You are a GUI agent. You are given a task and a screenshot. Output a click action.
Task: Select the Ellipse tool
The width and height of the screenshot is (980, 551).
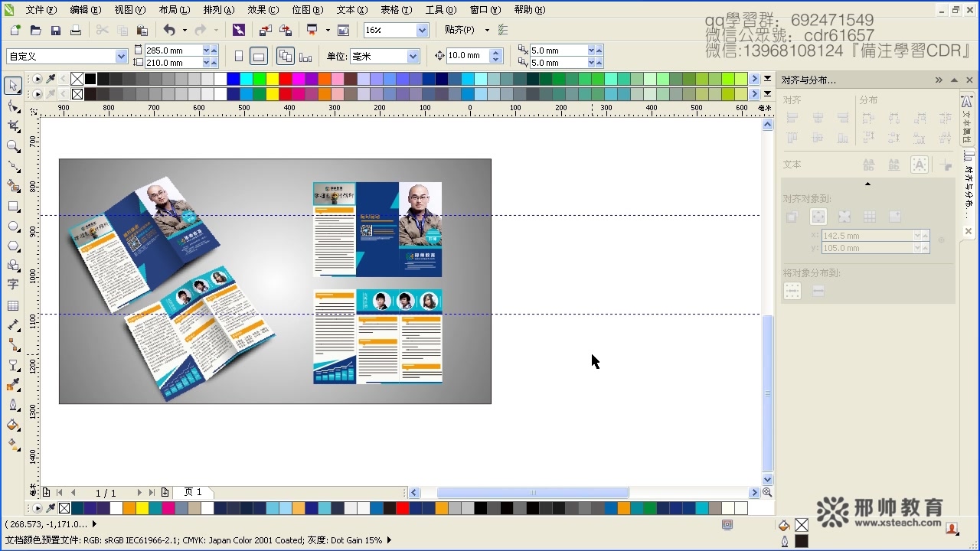[x=13, y=227]
